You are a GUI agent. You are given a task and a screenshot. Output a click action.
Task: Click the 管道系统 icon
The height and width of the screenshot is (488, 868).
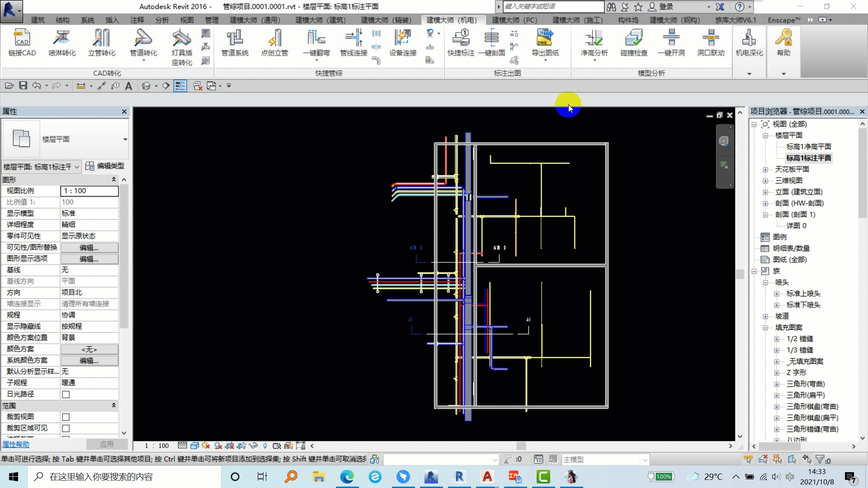(x=235, y=38)
